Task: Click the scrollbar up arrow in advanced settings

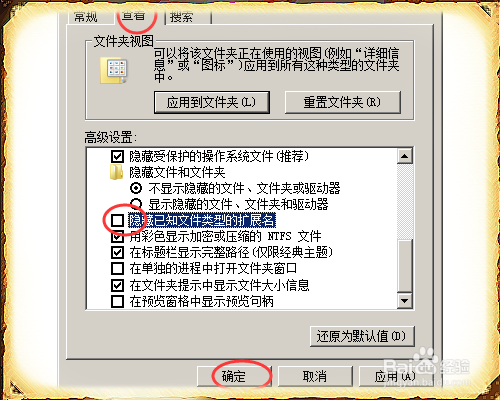Action: [x=405, y=156]
